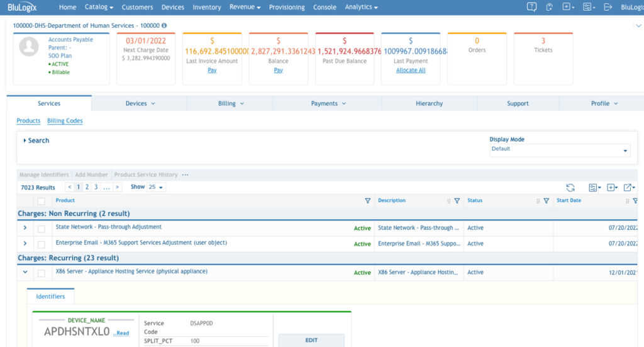Click the EDIT button
The width and height of the screenshot is (644, 347).
point(311,340)
